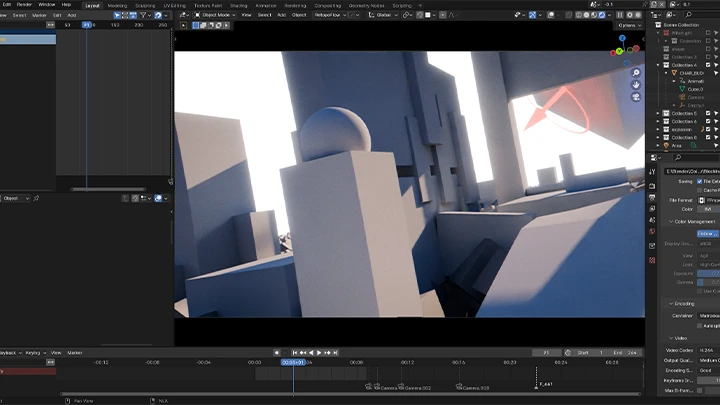
Task: Add a new workspace with plus icon
Action: (420, 6)
